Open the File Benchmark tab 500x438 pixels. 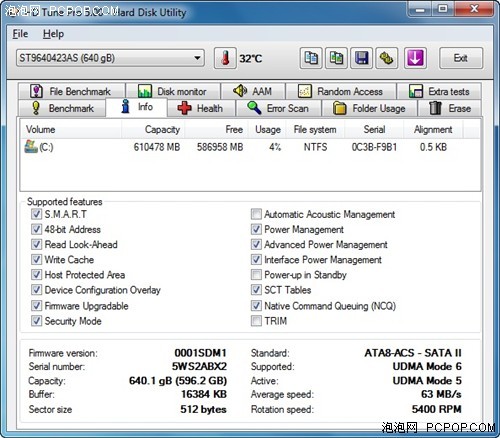71,91
